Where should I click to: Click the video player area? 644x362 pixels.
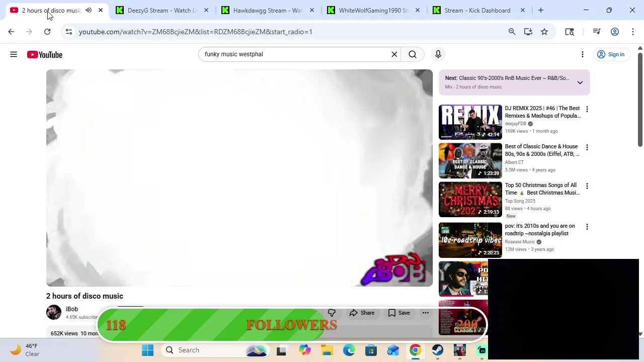[239, 178]
